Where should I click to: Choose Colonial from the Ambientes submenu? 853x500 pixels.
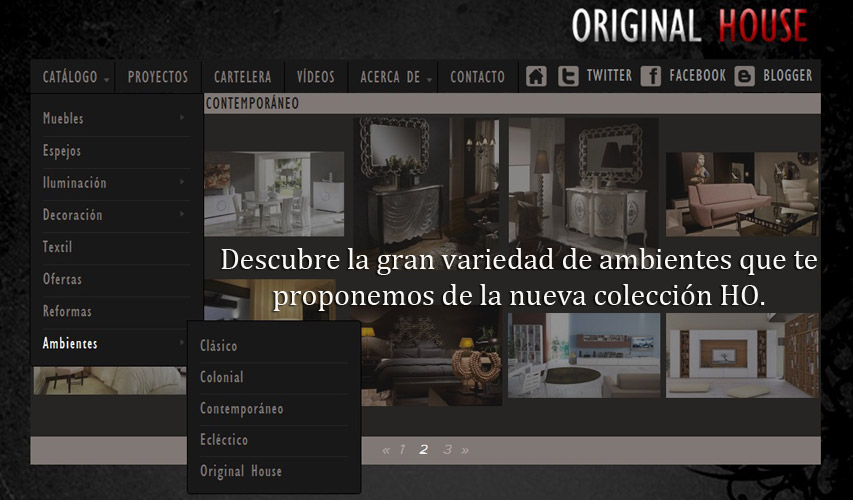tap(221, 376)
